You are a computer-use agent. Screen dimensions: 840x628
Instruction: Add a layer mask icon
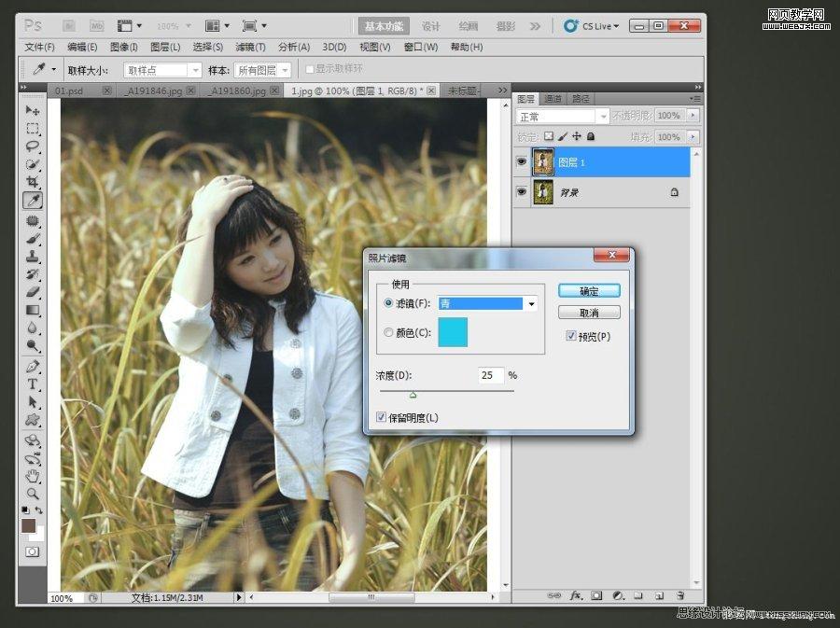596,595
